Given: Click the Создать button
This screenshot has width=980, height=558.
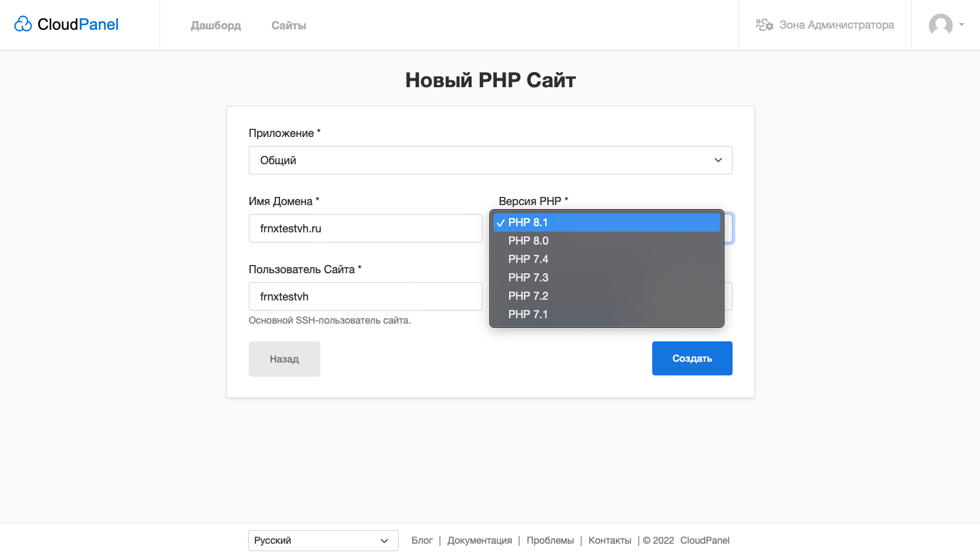Looking at the screenshot, I should click(x=692, y=358).
